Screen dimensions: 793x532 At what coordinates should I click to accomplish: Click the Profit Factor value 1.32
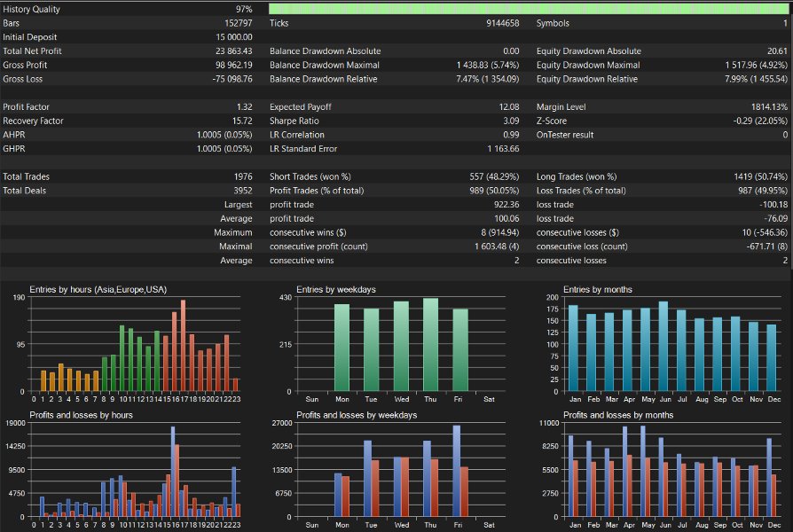point(244,106)
